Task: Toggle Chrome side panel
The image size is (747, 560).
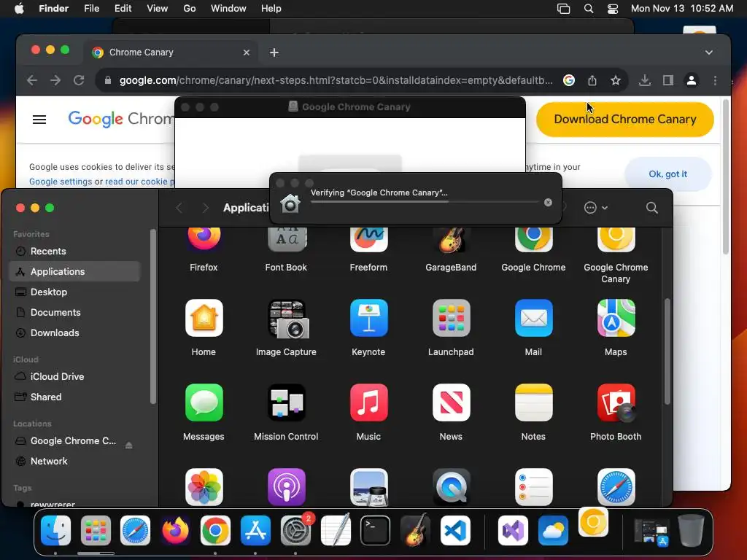Action: (668, 80)
